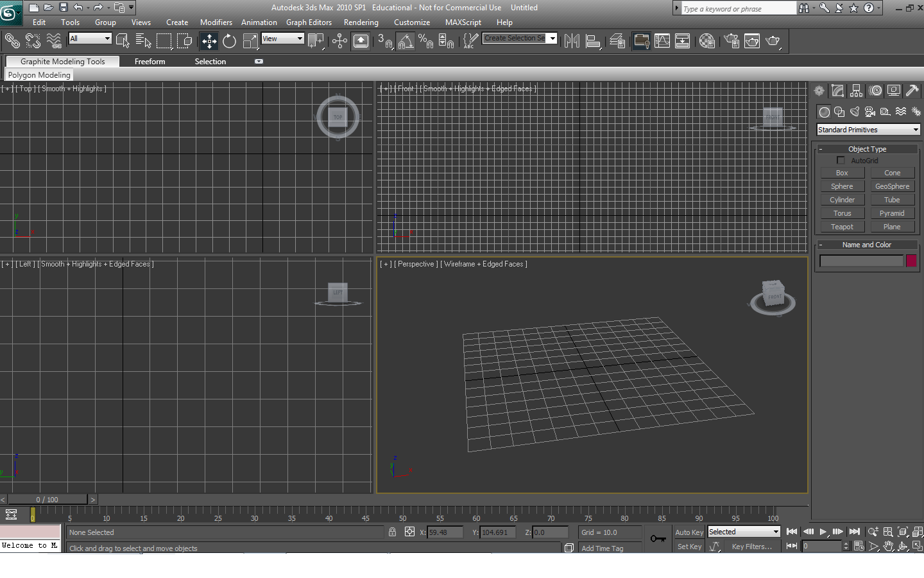The height and width of the screenshot is (578, 924).
Task: Click the Lights category icon
Action: (x=854, y=111)
